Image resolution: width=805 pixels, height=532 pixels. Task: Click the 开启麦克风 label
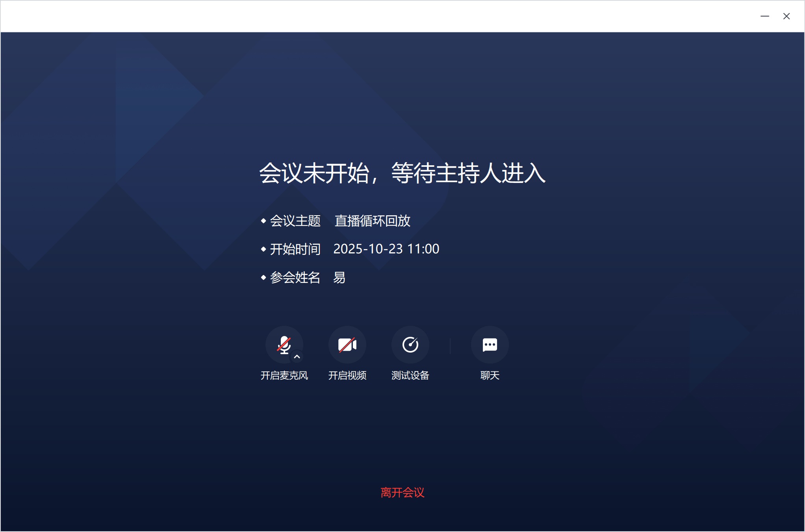(284, 375)
